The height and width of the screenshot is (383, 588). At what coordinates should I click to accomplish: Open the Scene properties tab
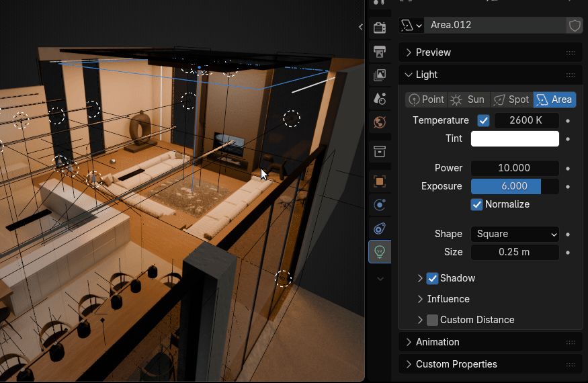click(x=380, y=99)
